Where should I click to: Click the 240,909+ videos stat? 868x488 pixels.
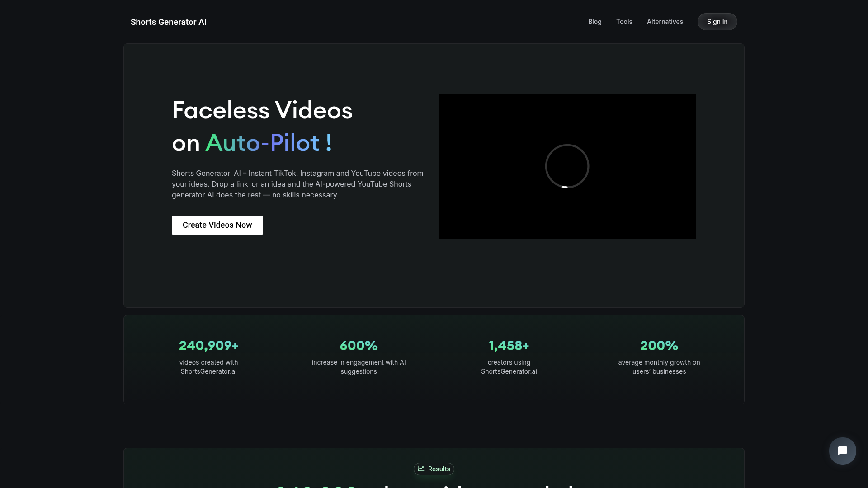tap(208, 346)
